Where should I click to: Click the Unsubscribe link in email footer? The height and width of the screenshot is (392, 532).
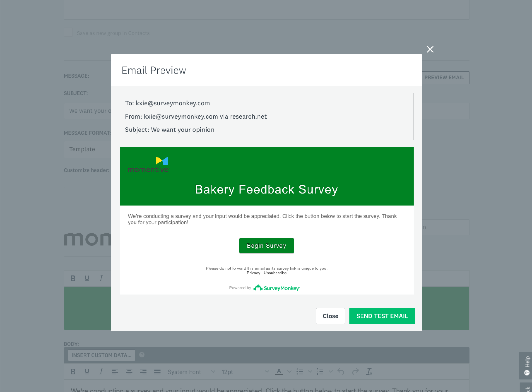click(275, 273)
